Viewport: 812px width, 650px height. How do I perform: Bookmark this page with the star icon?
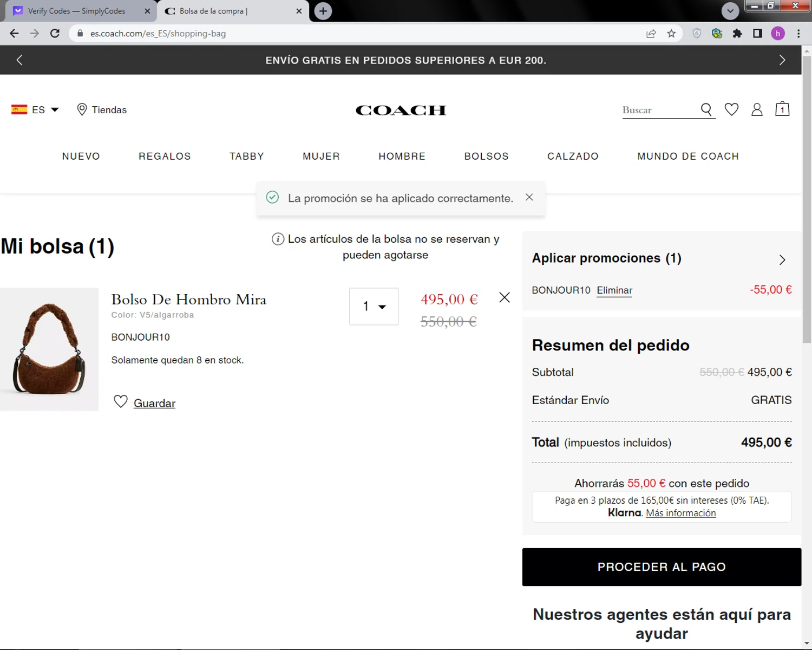(x=671, y=34)
